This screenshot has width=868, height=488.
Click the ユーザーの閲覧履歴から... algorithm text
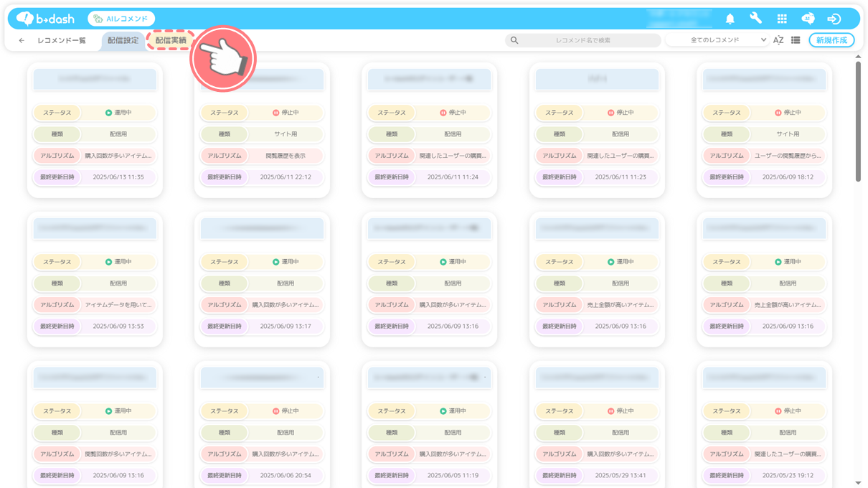pos(788,156)
